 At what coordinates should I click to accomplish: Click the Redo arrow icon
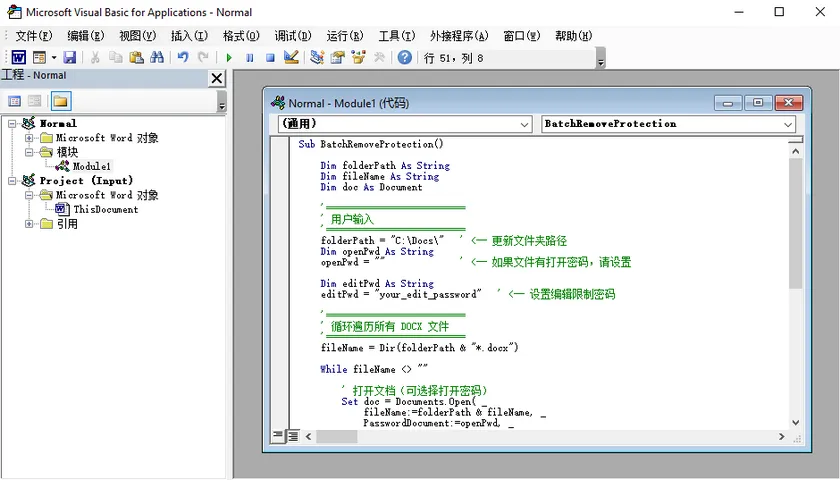point(203,57)
